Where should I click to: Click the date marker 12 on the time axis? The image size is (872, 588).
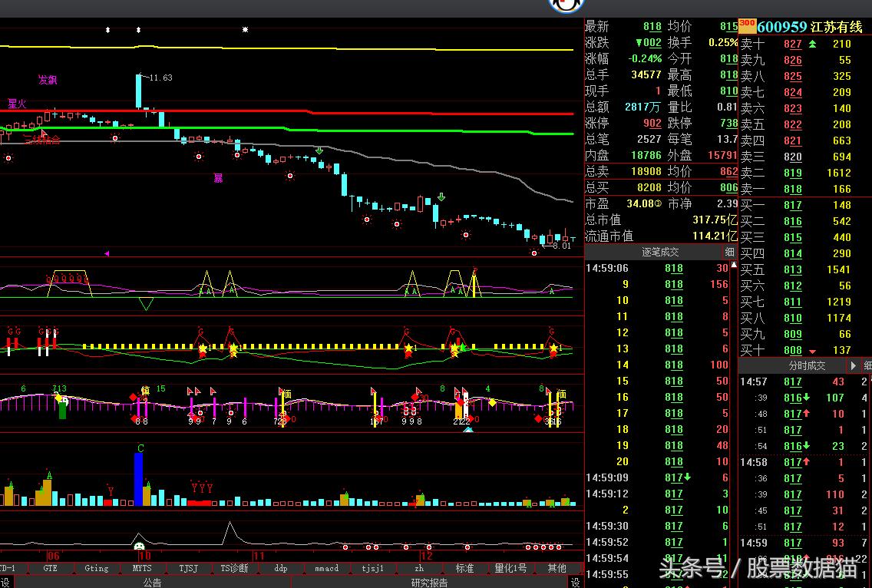click(x=426, y=556)
